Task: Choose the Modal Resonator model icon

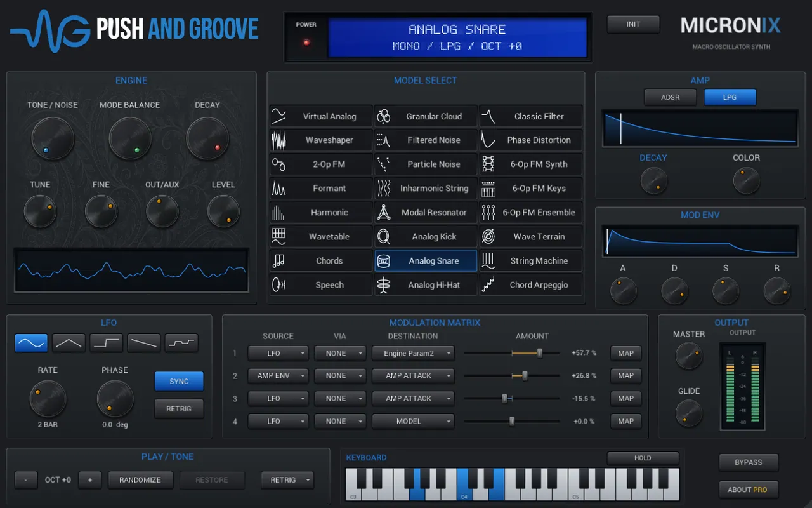Action: point(383,212)
